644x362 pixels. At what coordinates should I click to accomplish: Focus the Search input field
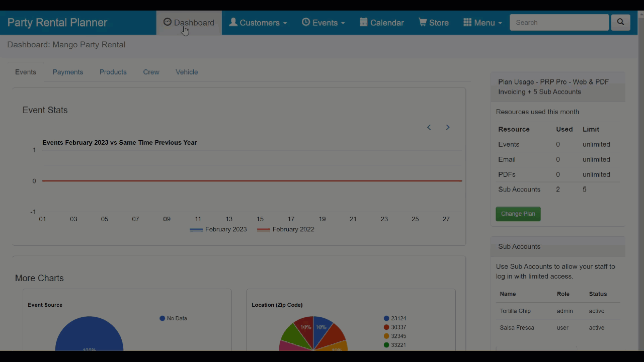pos(559,23)
